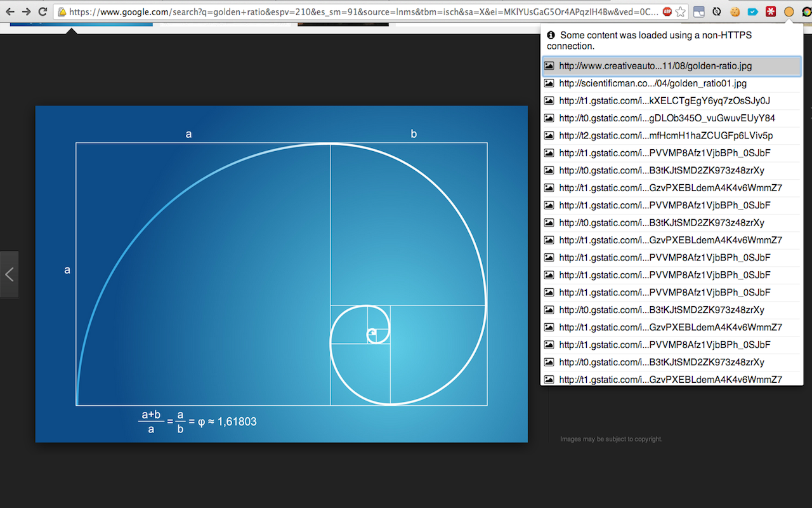The width and height of the screenshot is (812, 508).
Task: Select the gstatic URL ending in kXELCTgEgY6yq7zOsSJy0J
Action: tap(664, 100)
